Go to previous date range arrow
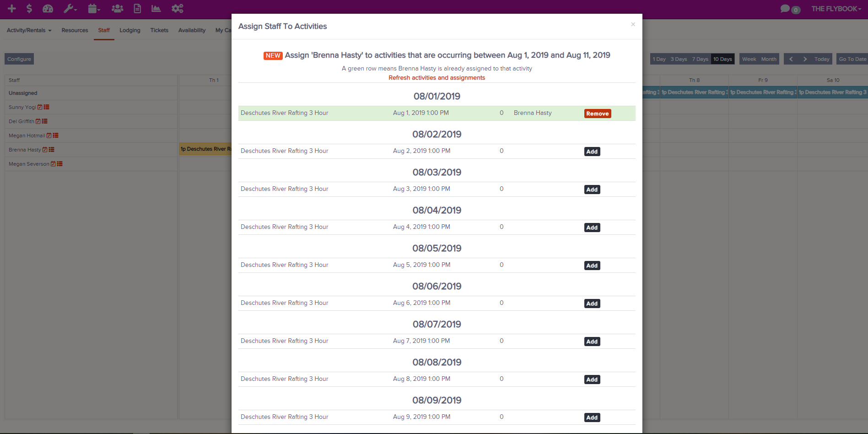The image size is (868, 434). tap(791, 59)
